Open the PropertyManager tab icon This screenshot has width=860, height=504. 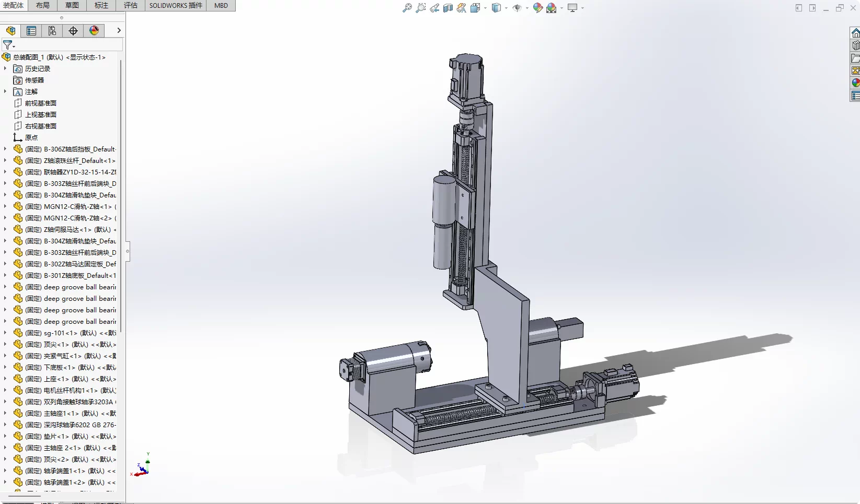click(31, 31)
